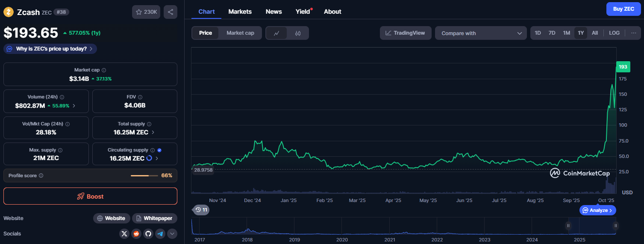The width and height of the screenshot is (644, 244).
Task: Open the GitHub social link
Action: pyautogui.click(x=148, y=234)
